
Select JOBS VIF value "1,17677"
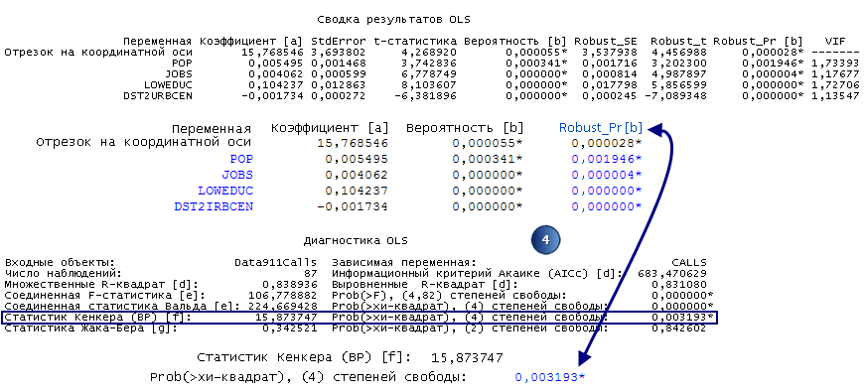835,74
